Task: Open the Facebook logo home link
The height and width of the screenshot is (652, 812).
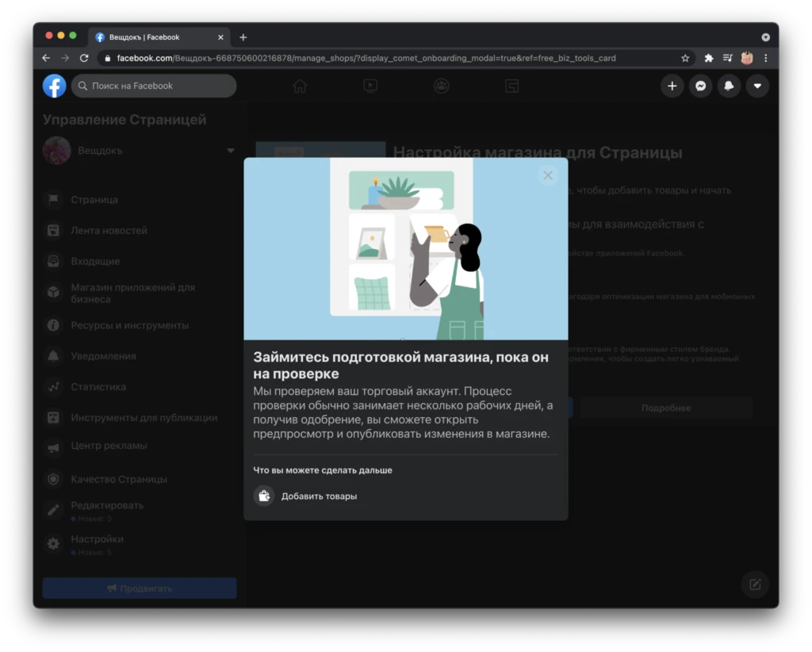Action: point(55,86)
